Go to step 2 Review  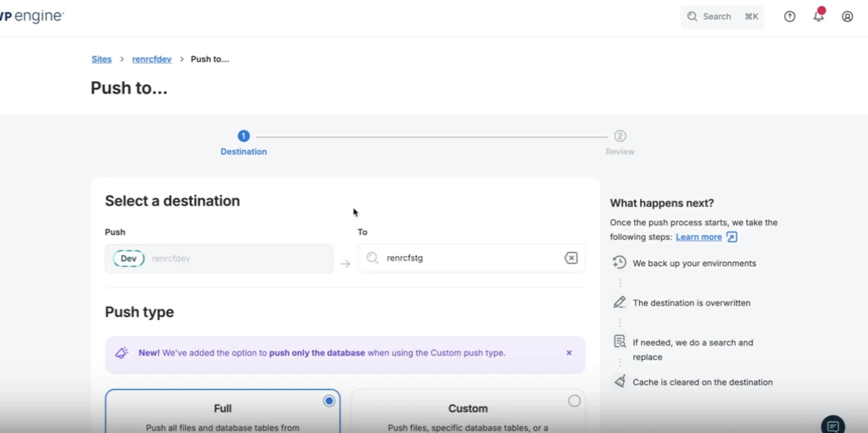point(620,136)
